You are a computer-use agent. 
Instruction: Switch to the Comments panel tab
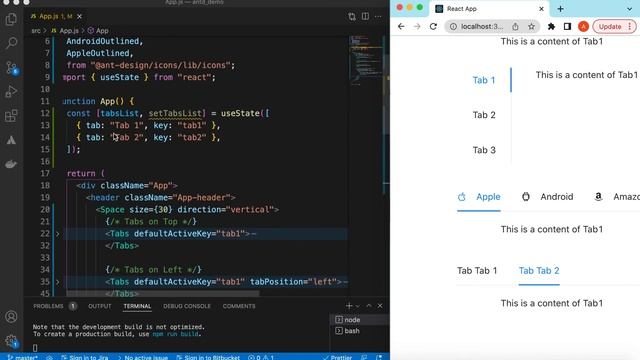pyautogui.click(x=239, y=306)
